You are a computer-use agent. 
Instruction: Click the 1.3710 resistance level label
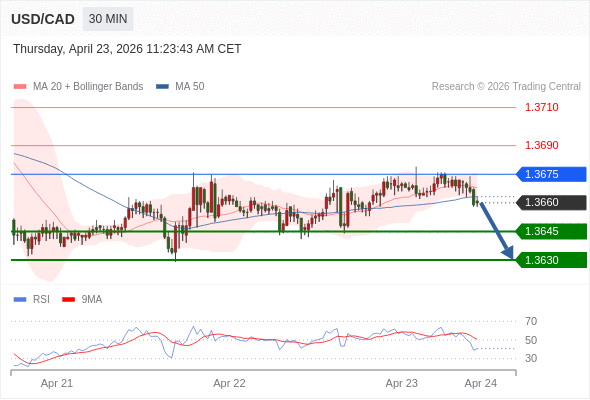coord(541,107)
